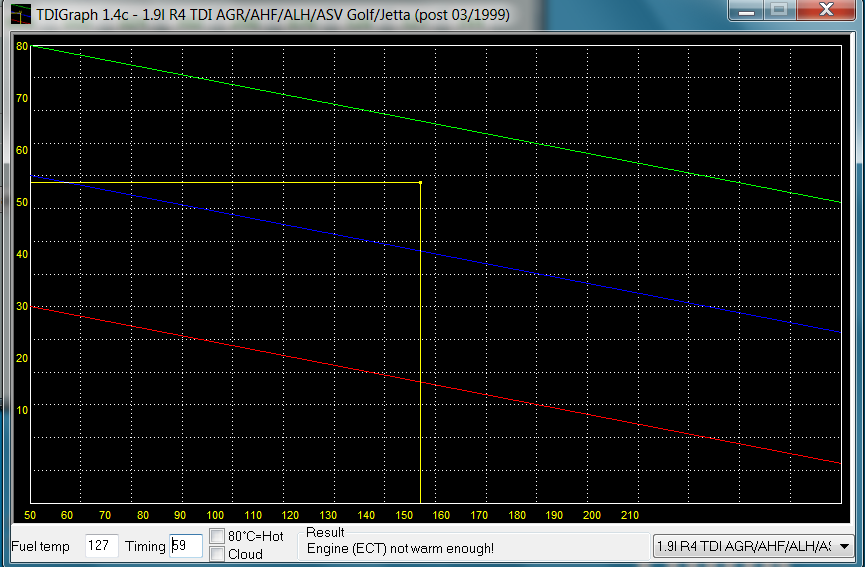865x567 pixels.
Task: Click the 10 label on vertical axis
Action: (x=22, y=410)
